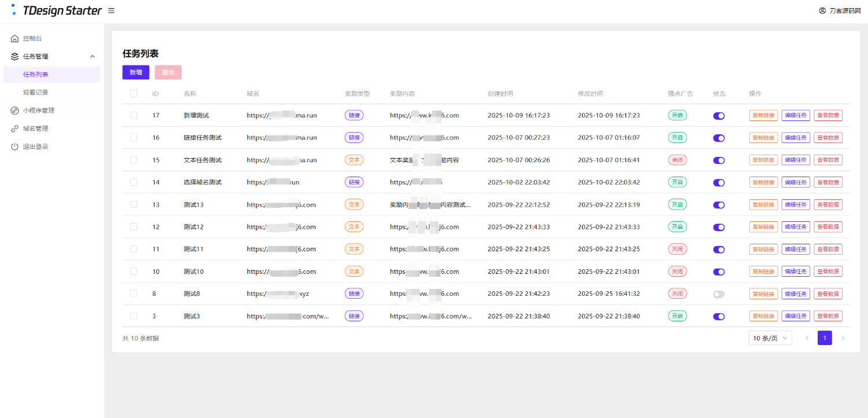
Task: Toggle status switch for task ID 17
Action: pyautogui.click(x=719, y=116)
